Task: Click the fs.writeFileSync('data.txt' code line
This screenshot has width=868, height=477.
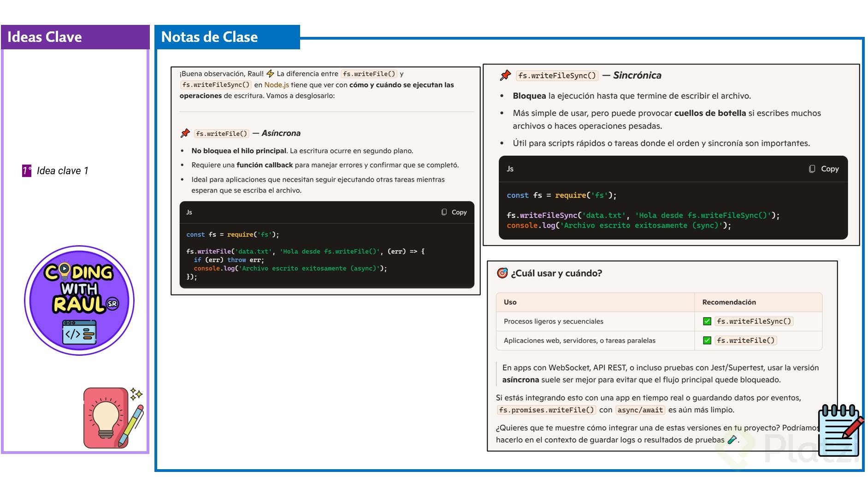Action: pyautogui.click(x=644, y=215)
